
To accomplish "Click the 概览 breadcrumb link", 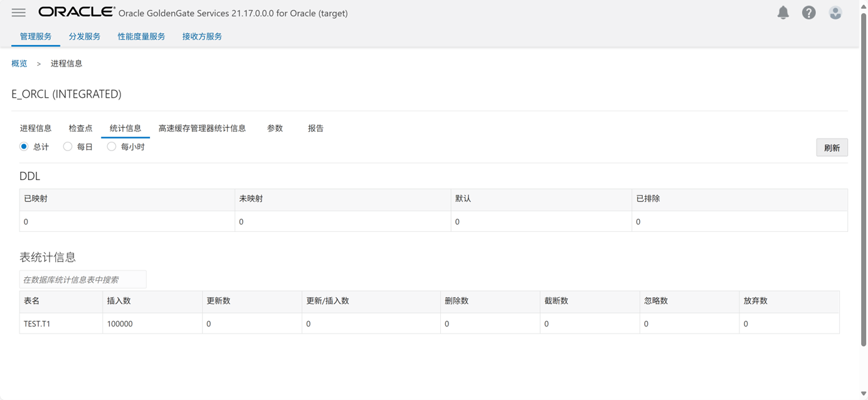I will [x=19, y=63].
